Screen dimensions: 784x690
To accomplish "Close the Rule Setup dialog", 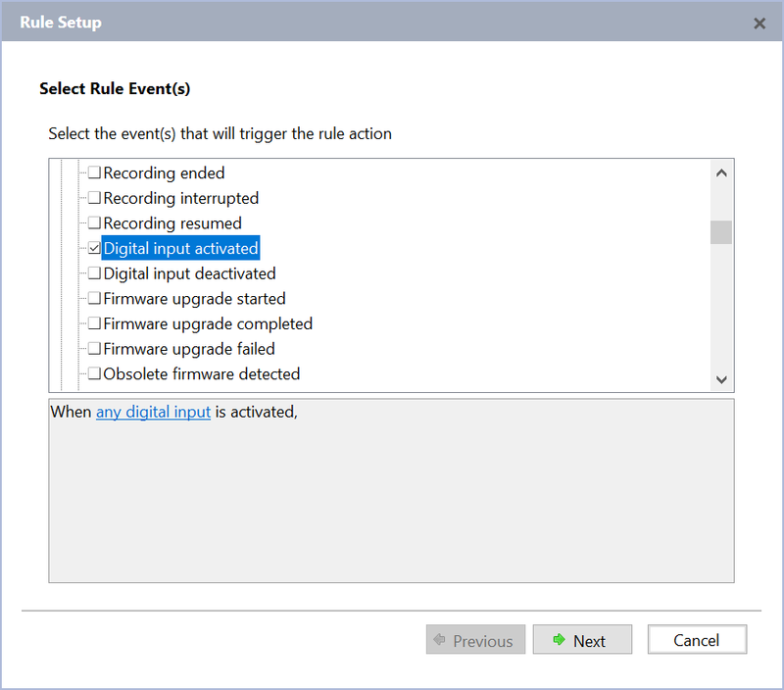I will (759, 24).
